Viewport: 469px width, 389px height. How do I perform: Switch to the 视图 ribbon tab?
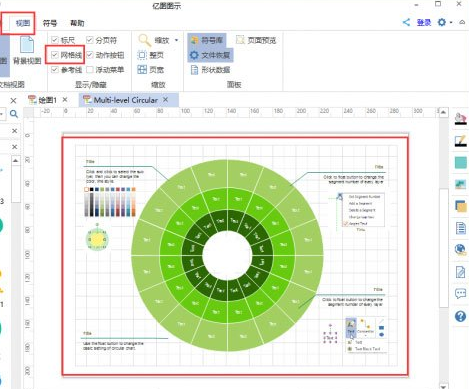click(23, 23)
